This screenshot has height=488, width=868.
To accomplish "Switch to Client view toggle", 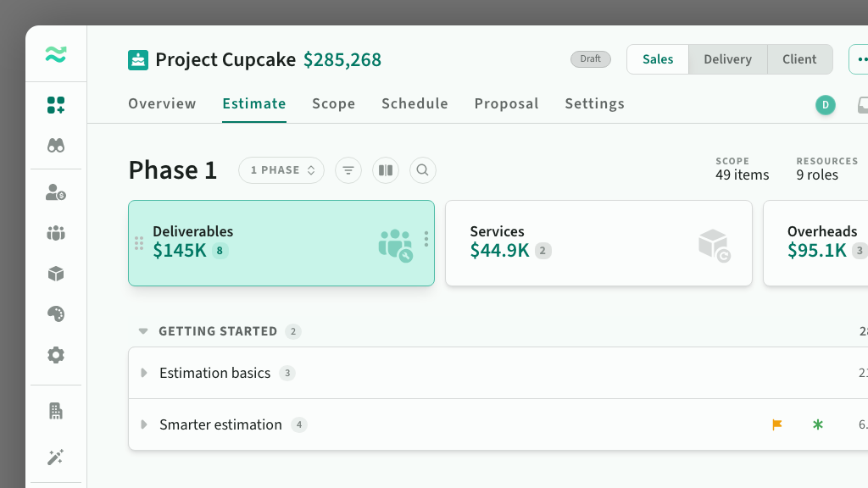I will [x=799, y=59].
